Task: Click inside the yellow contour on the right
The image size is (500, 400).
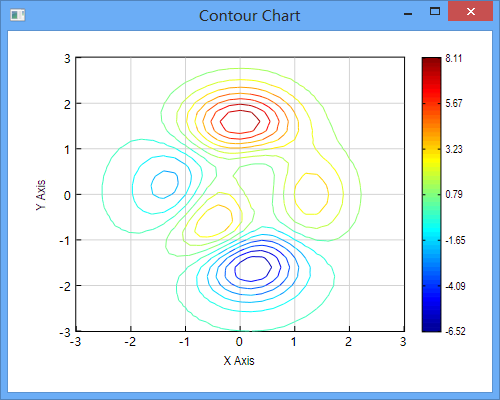Action: click(311, 194)
